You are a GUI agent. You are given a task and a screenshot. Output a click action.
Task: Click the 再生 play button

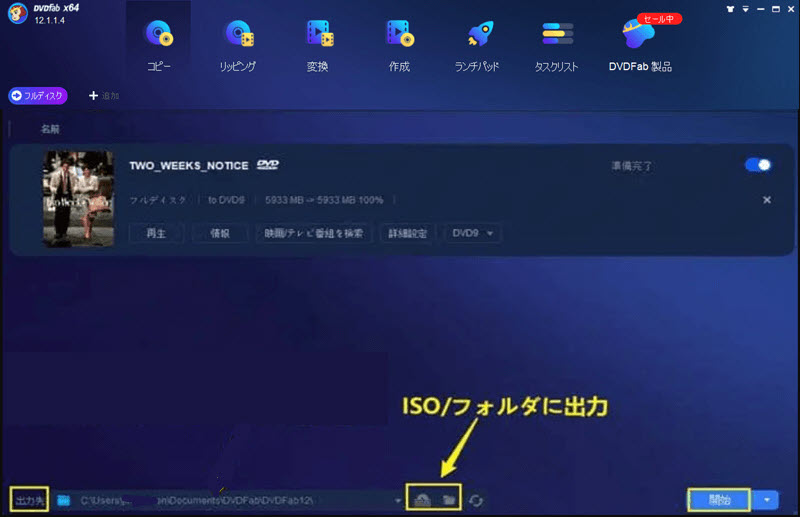pos(155,233)
